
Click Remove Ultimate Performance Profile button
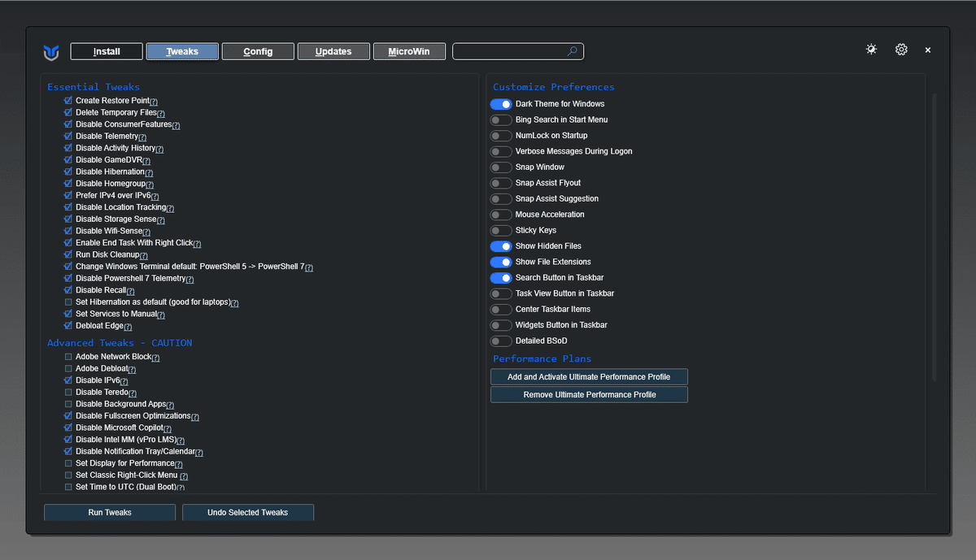[x=589, y=394]
